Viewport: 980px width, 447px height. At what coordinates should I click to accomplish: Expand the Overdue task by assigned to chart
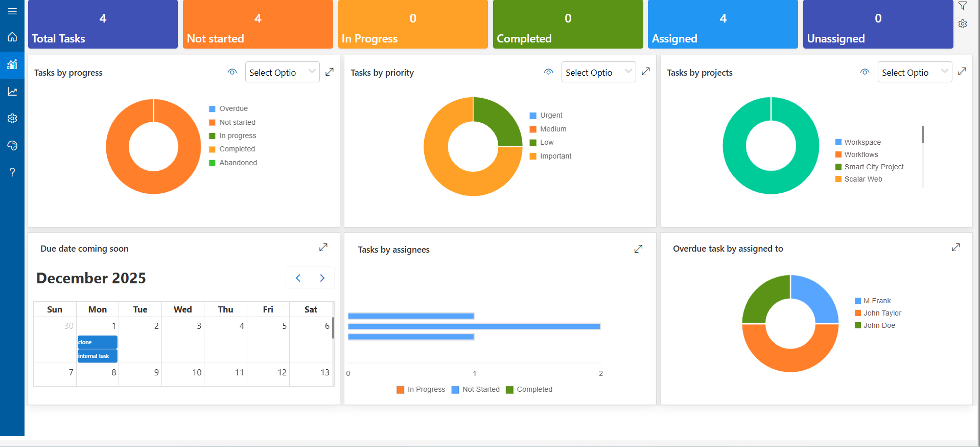[x=956, y=248]
